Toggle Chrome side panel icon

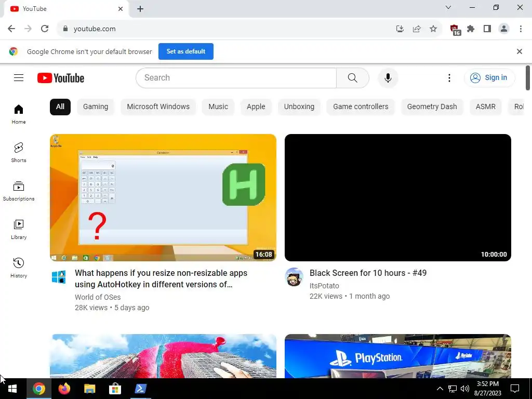[487, 29]
